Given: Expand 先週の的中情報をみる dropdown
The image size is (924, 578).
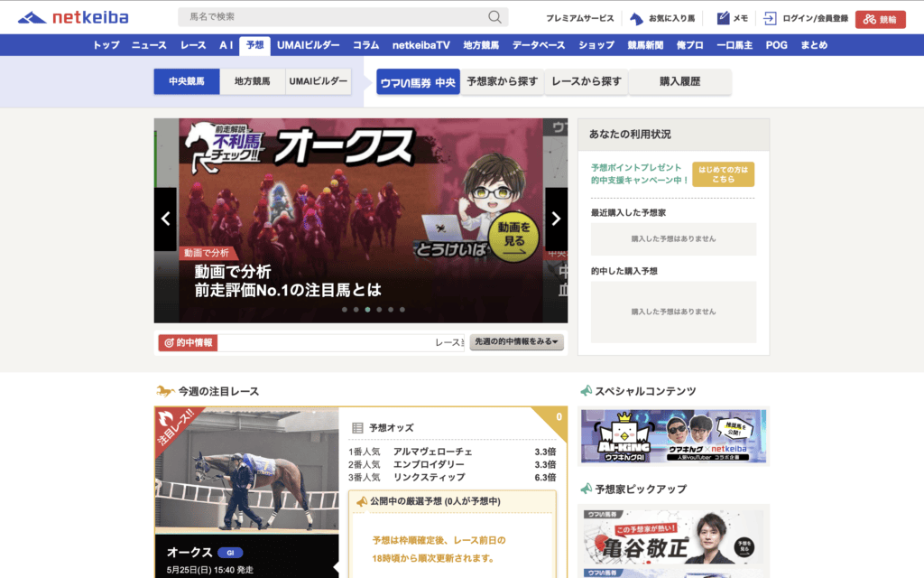Looking at the screenshot, I should point(516,342).
